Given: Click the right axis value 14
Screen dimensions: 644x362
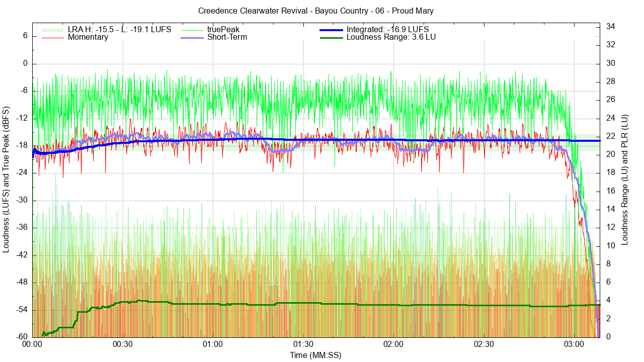Looking at the screenshot, I should pos(610,209).
